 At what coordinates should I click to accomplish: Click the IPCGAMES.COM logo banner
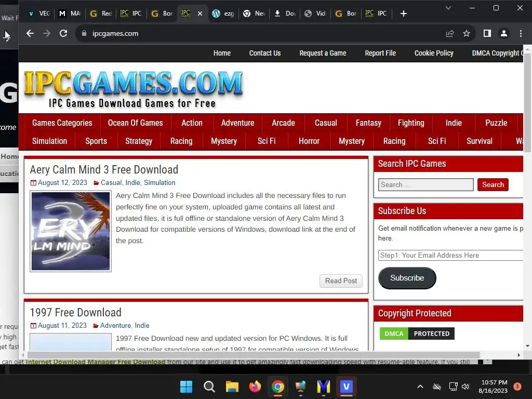134,88
